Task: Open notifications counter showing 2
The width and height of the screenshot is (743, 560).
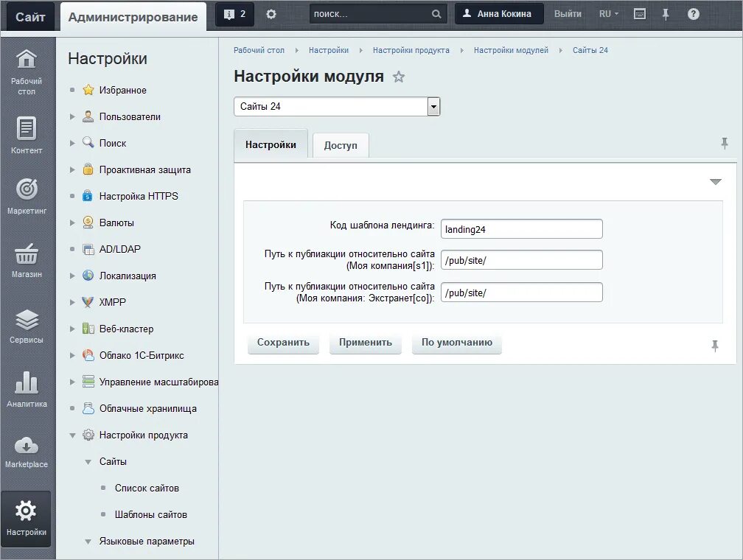Action: coord(234,14)
